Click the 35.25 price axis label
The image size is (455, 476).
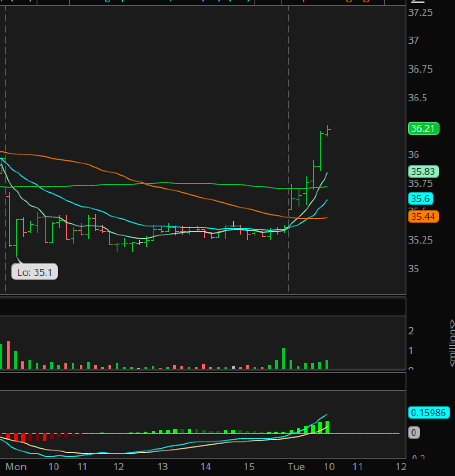point(421,240)
